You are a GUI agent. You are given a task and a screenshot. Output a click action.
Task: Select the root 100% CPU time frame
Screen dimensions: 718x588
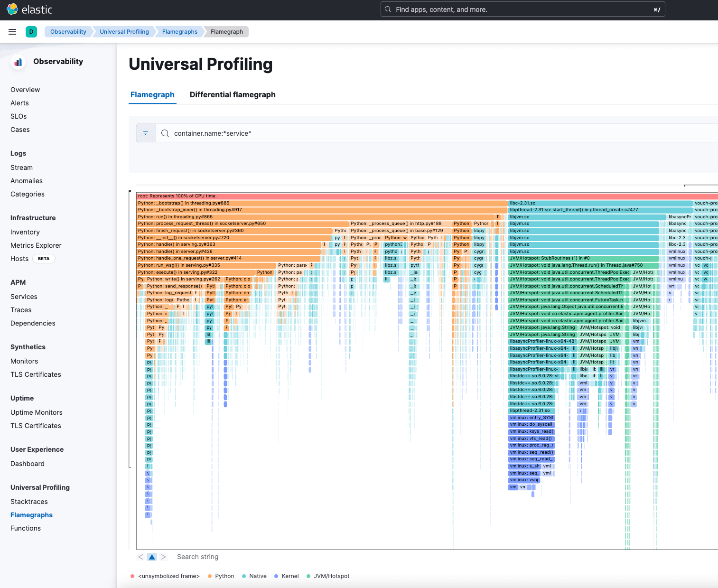click(380, 196)
